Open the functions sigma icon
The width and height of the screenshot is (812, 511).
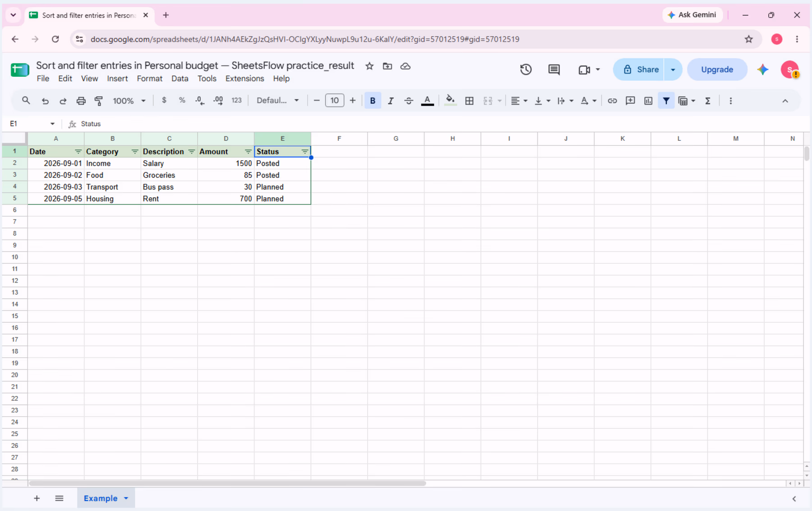point(708,101)
